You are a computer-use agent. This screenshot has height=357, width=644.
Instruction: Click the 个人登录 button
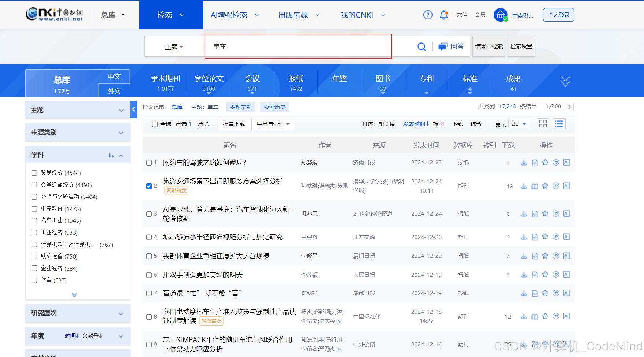pyautogui.click(x=559, y=15)
